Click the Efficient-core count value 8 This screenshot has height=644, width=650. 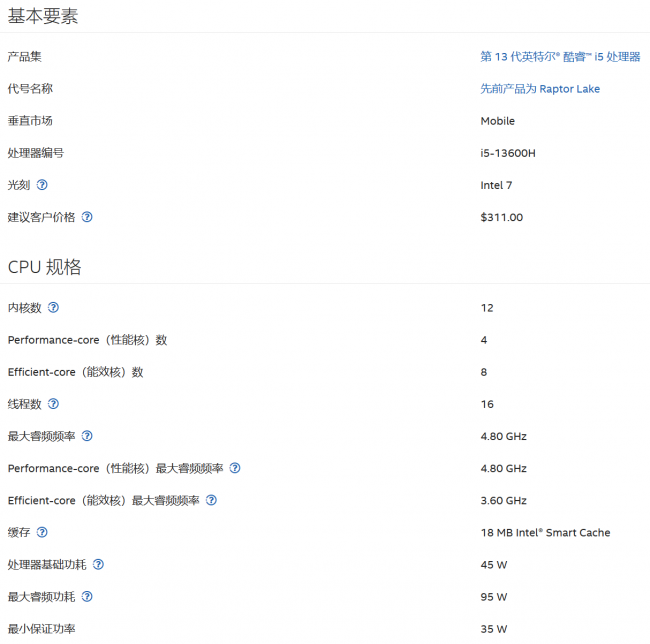[x=484, y=372]
